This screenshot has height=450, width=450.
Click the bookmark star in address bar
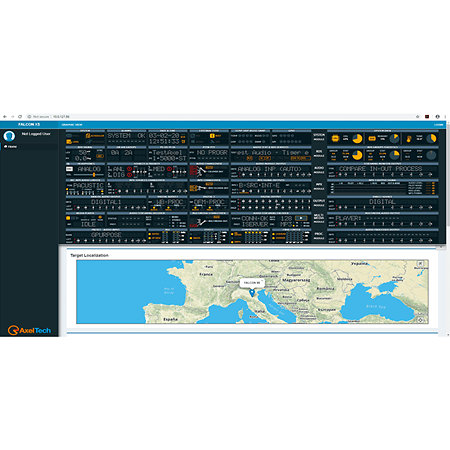click(x=417, y=117)
